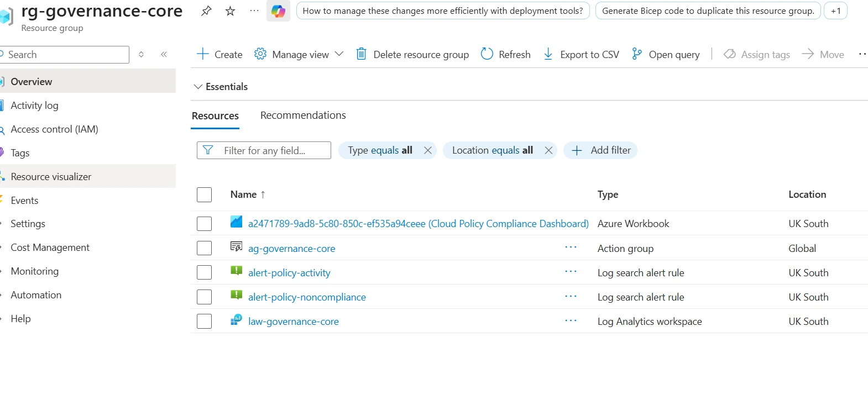Pin rg-governance-core to dashboard
This screenshot has width=868, height=400.
point(206,10)
